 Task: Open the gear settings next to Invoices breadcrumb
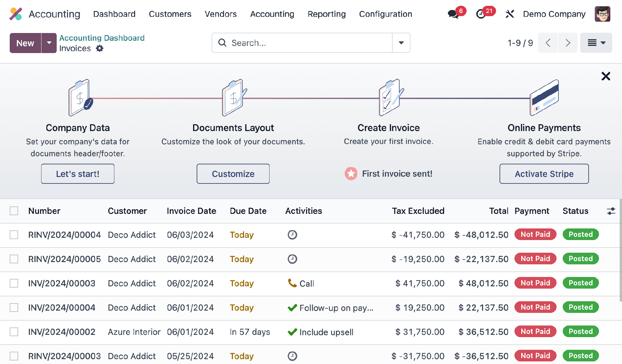click(99, 48)
